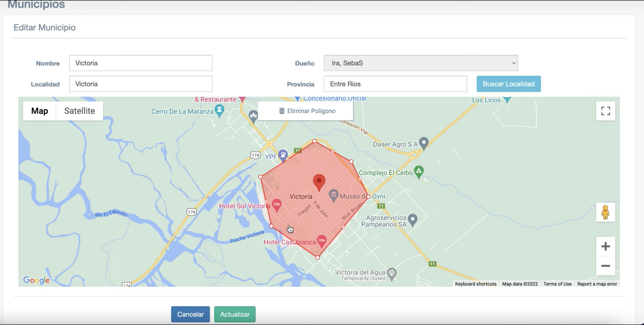Image resolution: width=644 pixels, height=325 pixels.
Task: Click the Daser Agro S.A pin icon
Action: [x=424, y=143]
